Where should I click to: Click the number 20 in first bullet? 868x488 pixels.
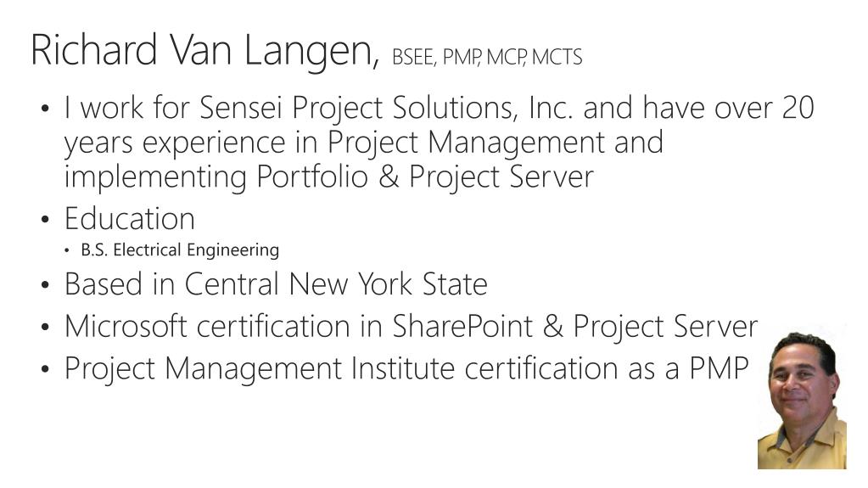click(798, 108)
